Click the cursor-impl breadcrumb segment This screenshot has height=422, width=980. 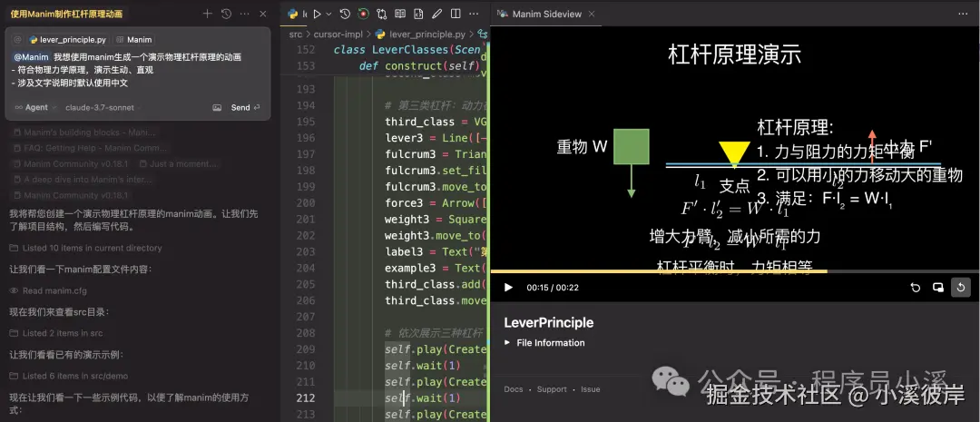tap(338, 34)
